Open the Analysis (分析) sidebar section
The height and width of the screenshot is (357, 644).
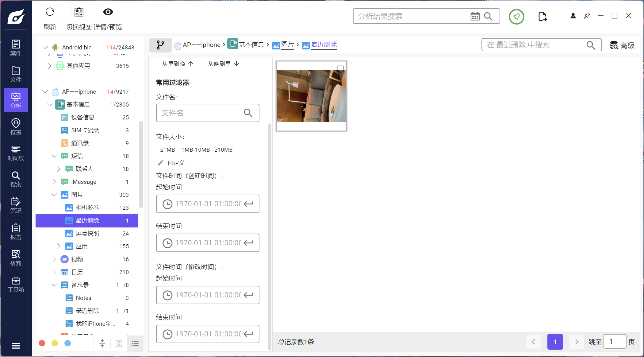coord(16,100)
